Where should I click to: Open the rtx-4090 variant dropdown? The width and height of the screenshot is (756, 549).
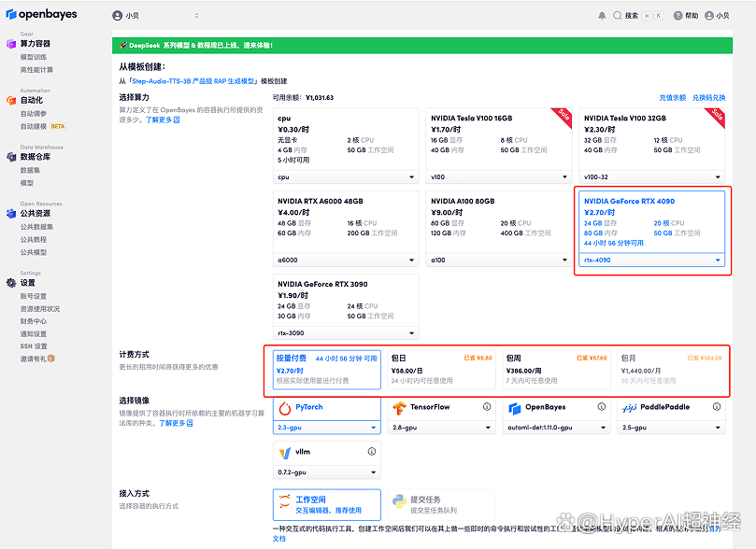pos(652,260)
